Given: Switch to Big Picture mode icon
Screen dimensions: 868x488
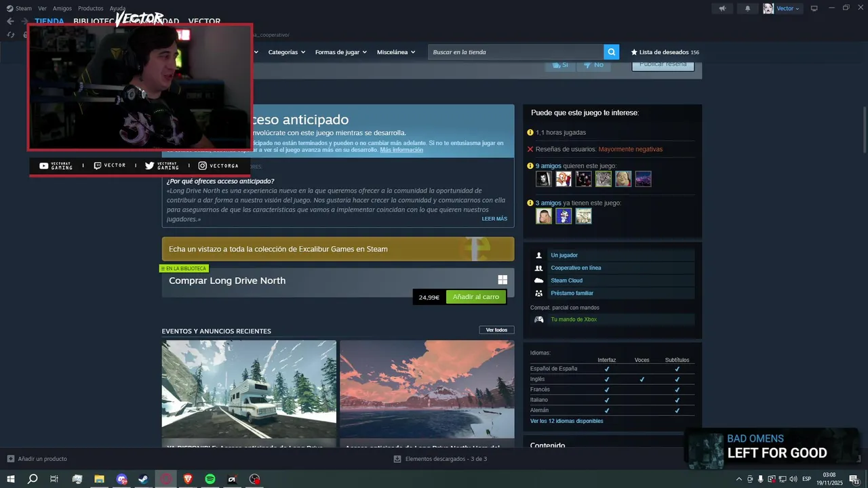Looking at the screenshot, I should click(x=814, y=8).
